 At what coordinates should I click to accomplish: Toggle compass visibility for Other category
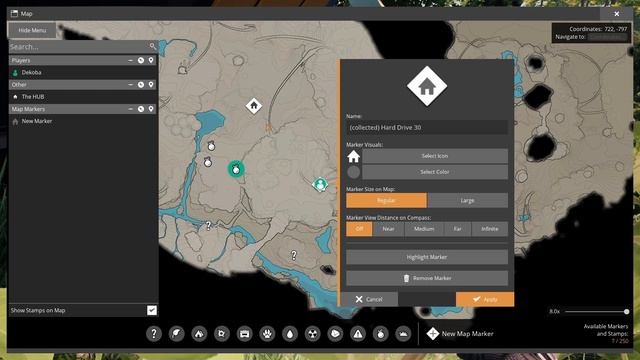(x=141, y=84)
